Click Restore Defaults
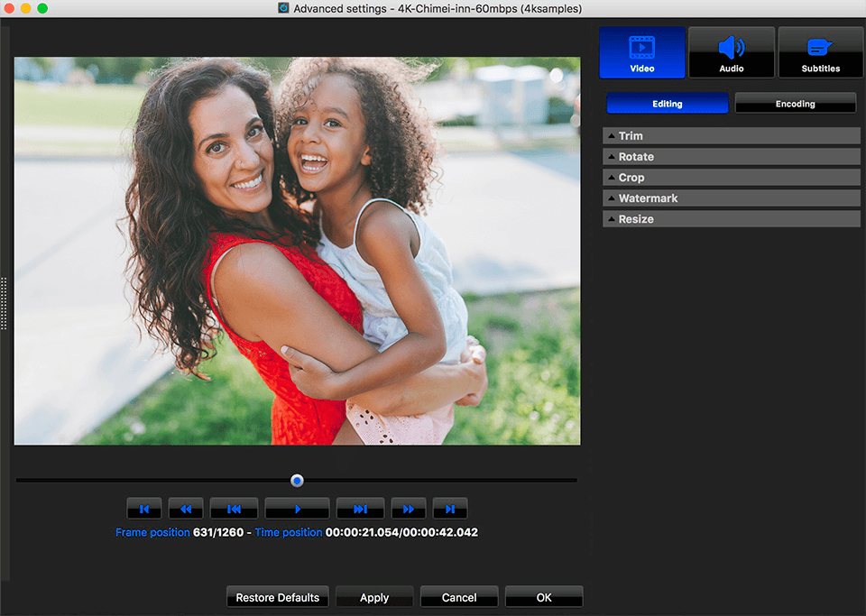866x616 pixels. click(277, 596)
